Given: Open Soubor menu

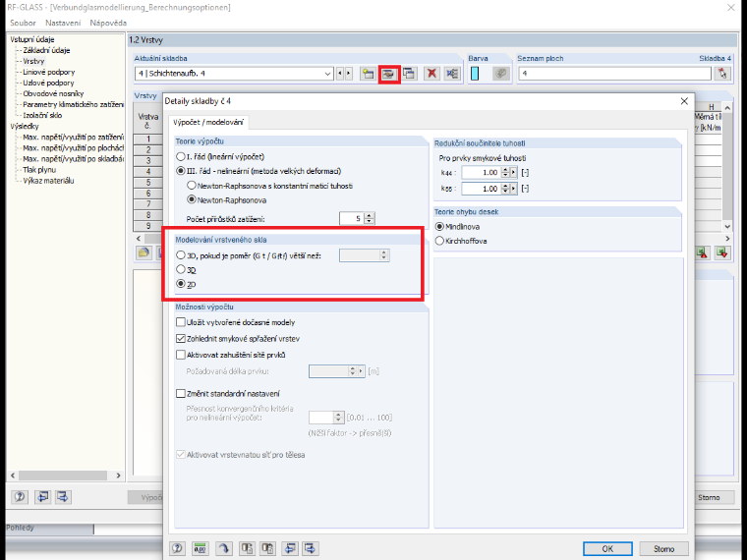Looking at the screenshot, I should pyautogui.click(x=23, y=23).
